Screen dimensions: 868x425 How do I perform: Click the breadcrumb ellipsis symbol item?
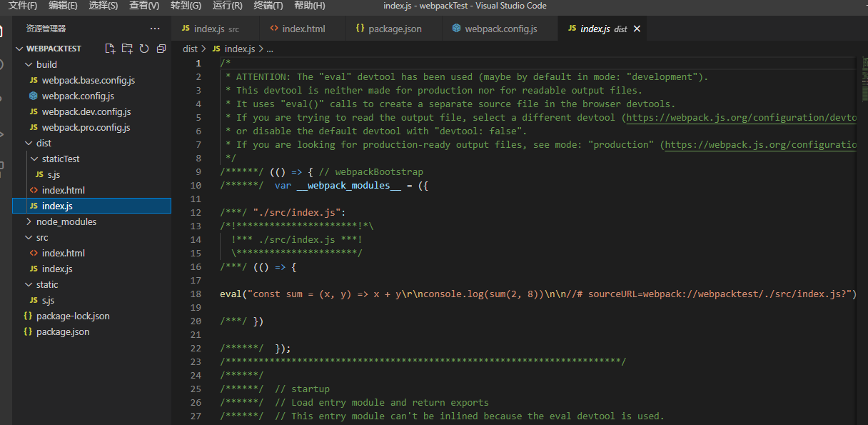[x=270, y=49]
